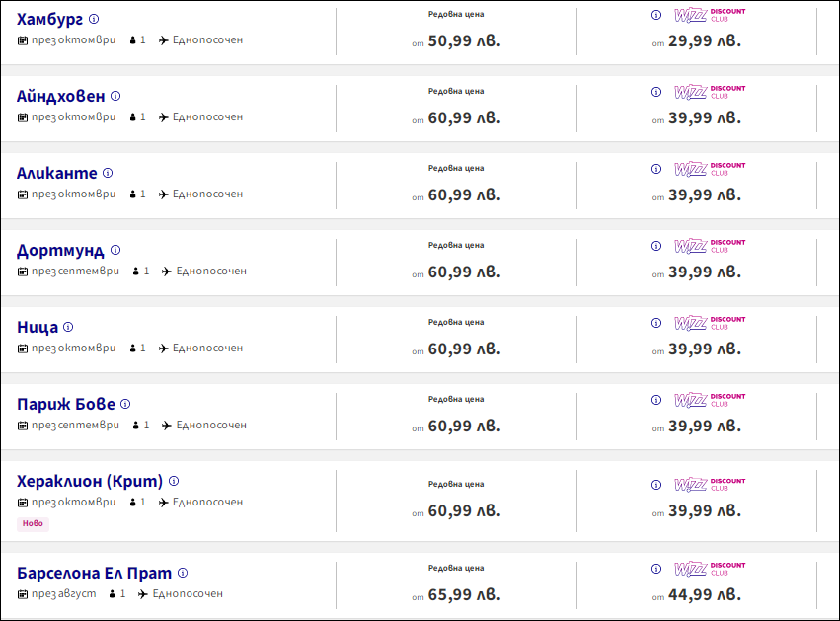Open Барселона Ел Прат destination
This screenshot has height=621, width=840.
[94, 573]
